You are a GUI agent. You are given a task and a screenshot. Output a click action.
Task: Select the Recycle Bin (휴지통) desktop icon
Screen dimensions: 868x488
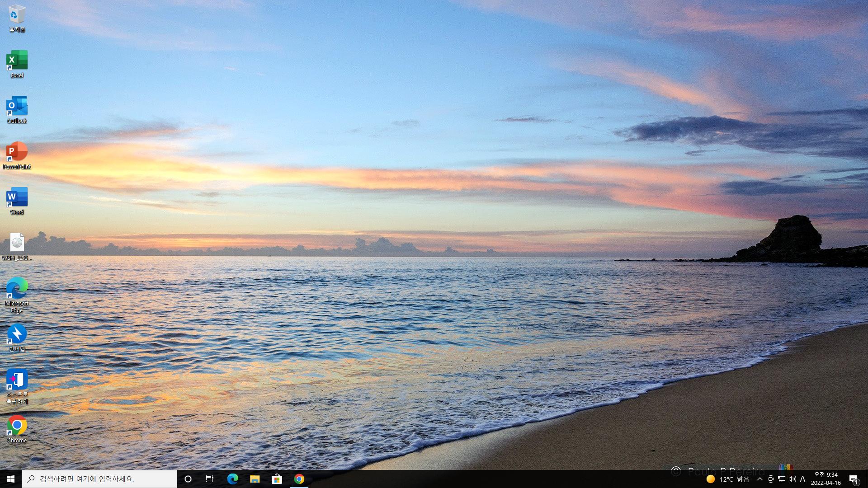17,19
